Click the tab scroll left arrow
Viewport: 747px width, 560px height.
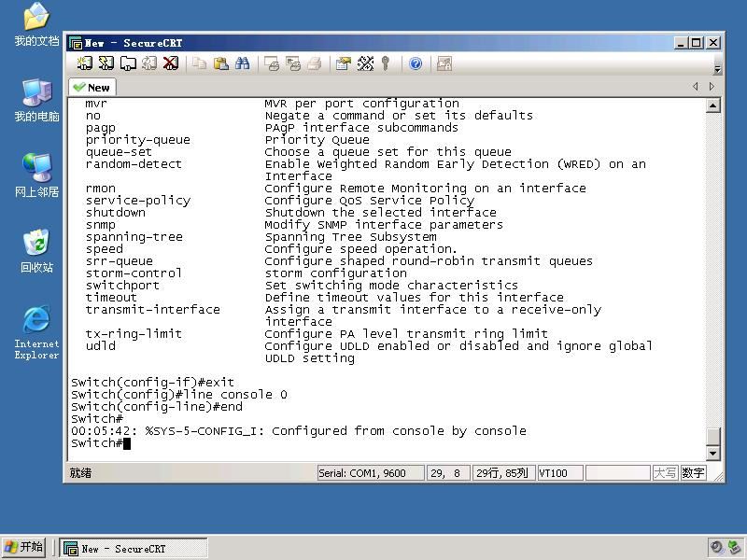click(x=696, y=86)
